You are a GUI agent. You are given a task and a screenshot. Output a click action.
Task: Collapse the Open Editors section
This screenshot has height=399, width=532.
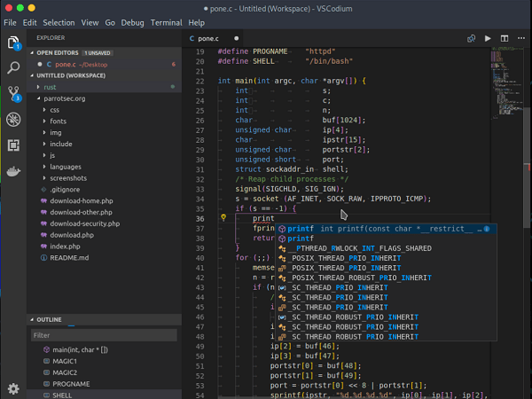click(58, 52)
